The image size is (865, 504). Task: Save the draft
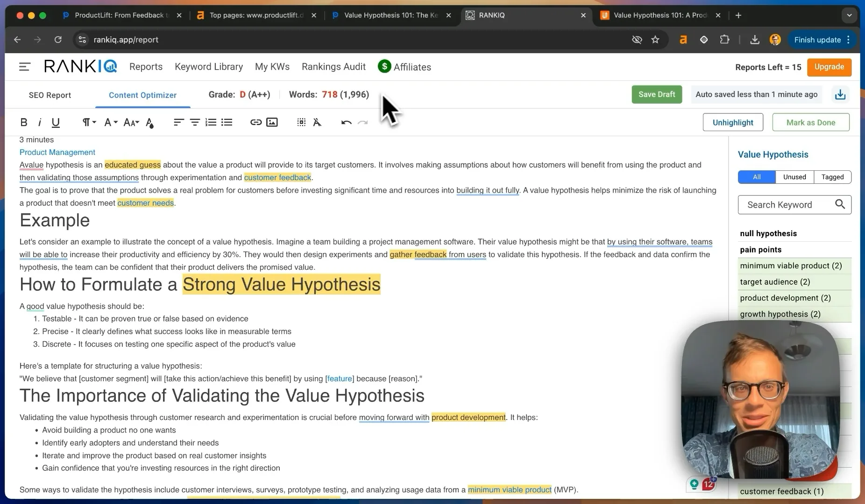coord(657,94)
